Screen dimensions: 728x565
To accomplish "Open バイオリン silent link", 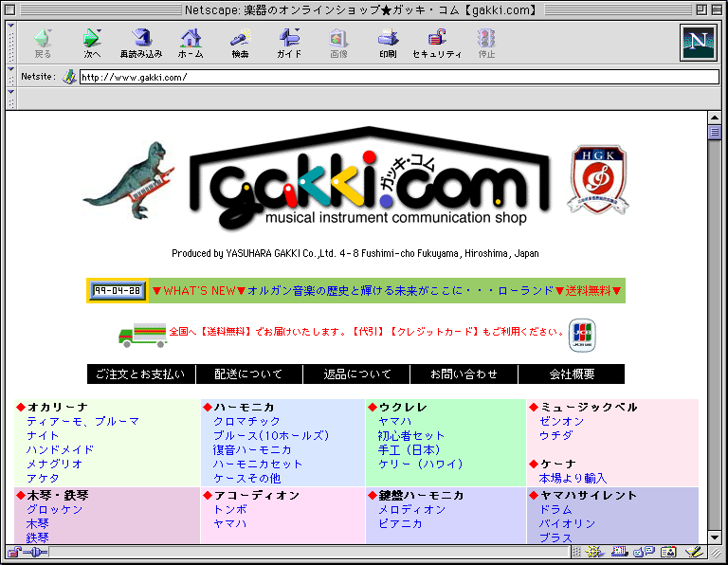I will click(567, 523).
